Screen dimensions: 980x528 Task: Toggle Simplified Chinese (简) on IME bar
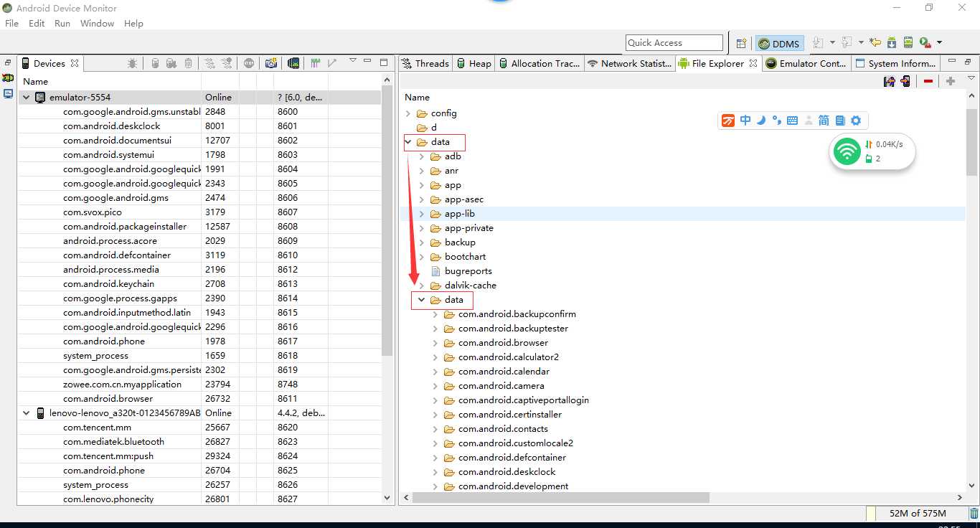(824, 121)
